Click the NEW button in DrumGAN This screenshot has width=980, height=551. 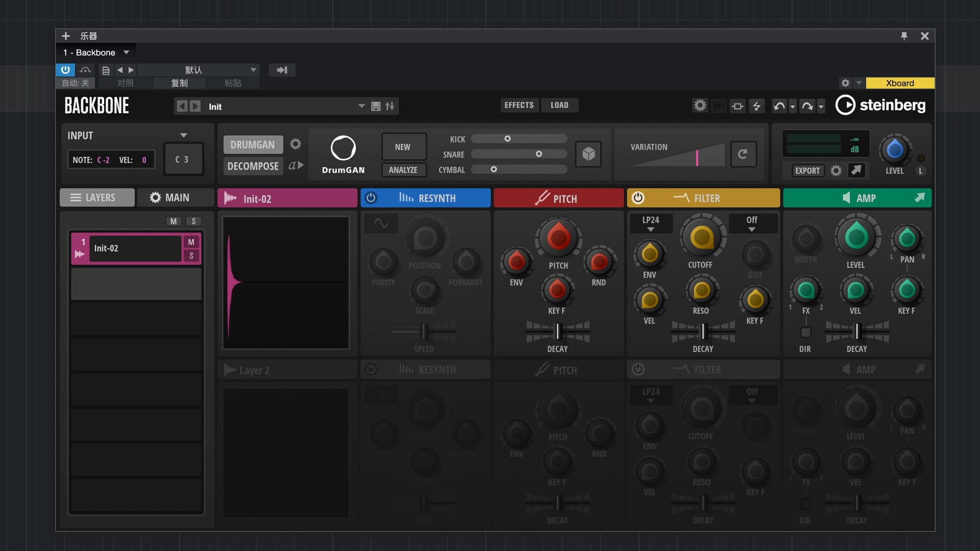[x=403, y=147]
